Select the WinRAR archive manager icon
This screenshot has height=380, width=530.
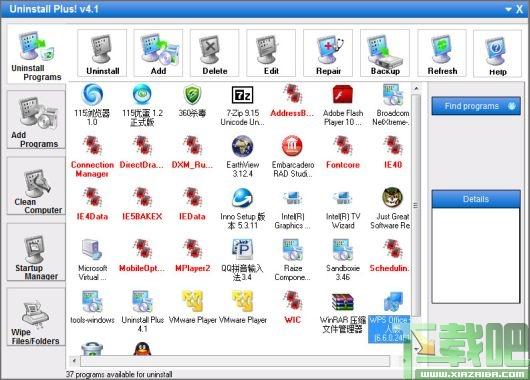[342, 302]
